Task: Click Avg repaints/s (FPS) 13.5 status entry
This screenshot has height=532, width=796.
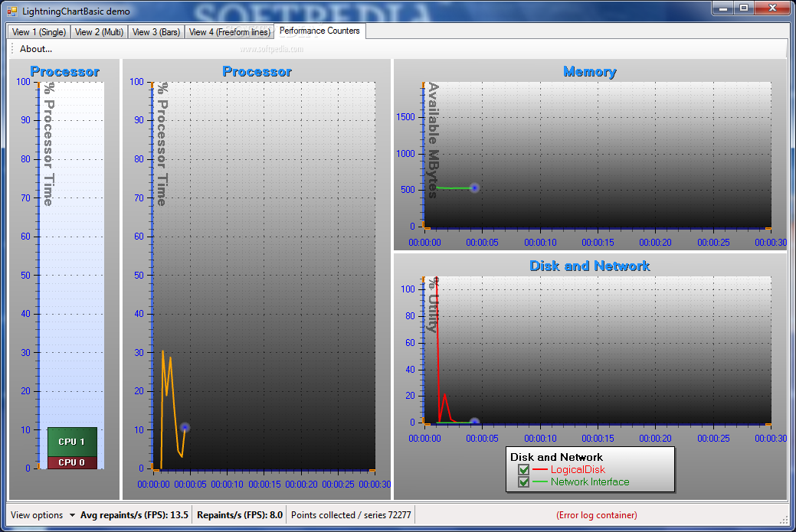Action: pyautogui.click(x=134, y=514)
